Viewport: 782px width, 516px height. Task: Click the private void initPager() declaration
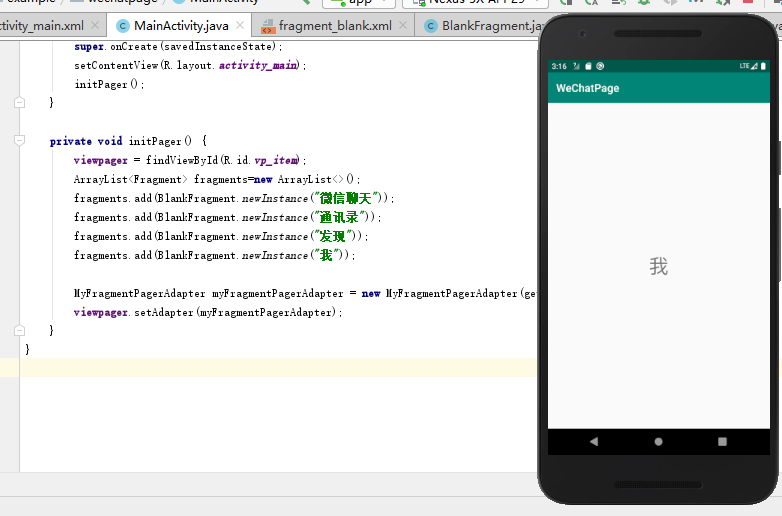pyautogui.click(x=128, y=141)
